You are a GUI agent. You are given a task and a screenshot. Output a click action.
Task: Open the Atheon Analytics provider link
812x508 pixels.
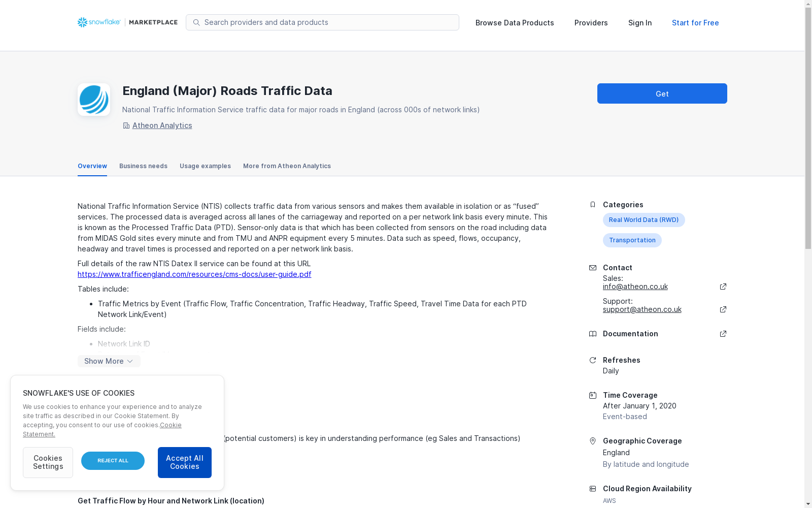coord(162,125)
